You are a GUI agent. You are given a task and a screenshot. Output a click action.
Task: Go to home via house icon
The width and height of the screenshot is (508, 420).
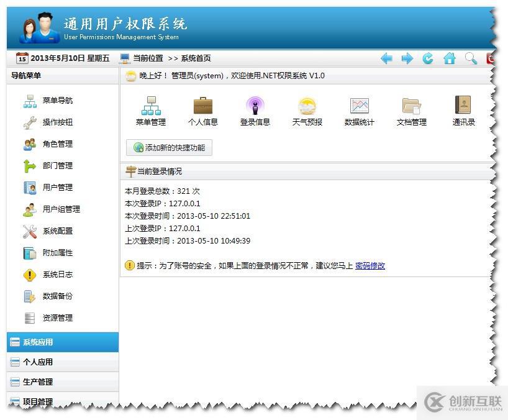tap(450, 58)
